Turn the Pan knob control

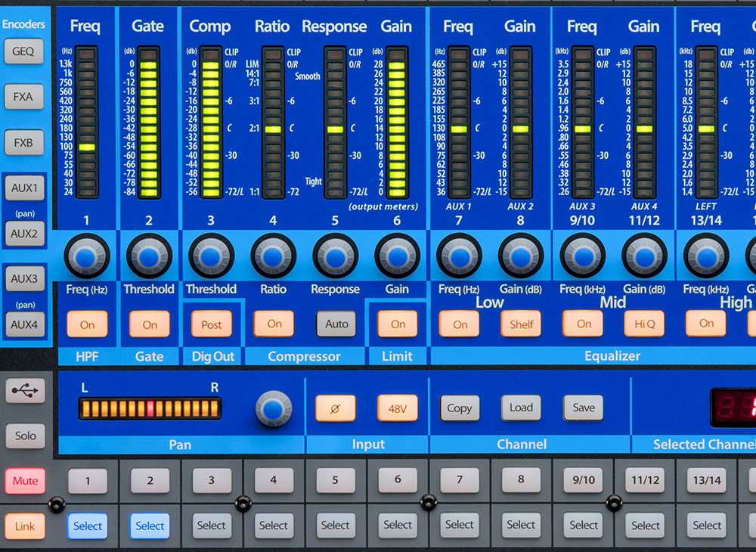coord(274,408)
